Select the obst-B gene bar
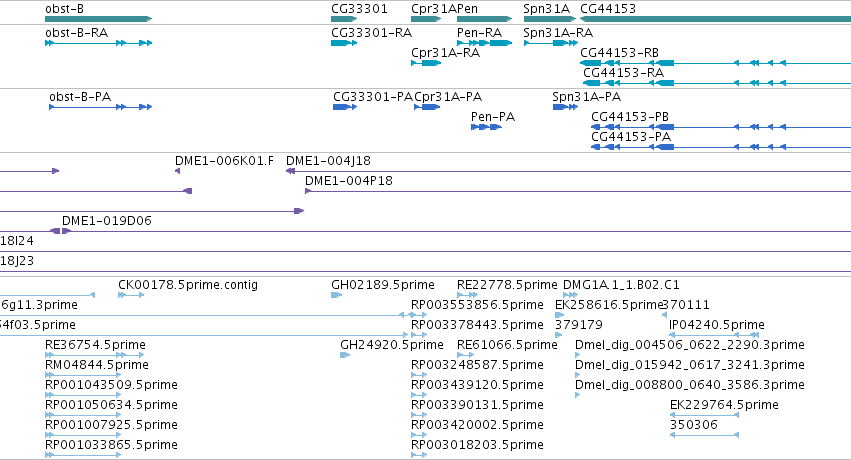Image resolution: width=851 pixels, height=460 pixels. [x=98, y=19]
